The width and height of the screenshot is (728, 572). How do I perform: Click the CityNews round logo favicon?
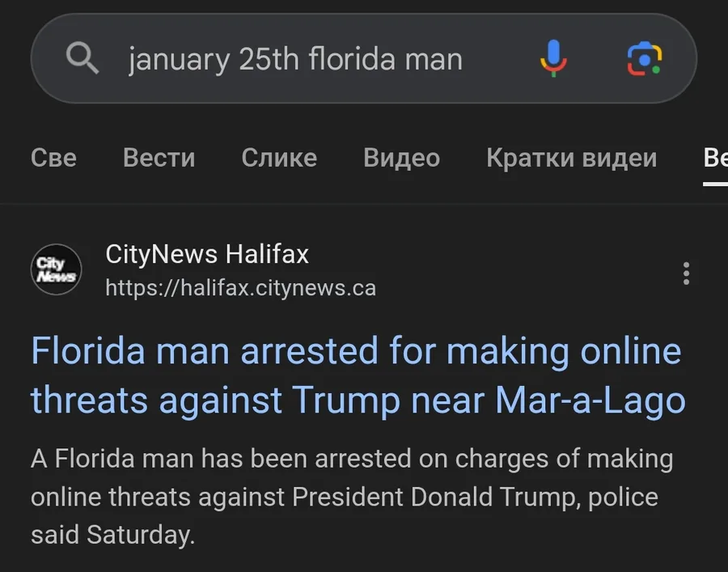pyautogui.click(x=56, y=269)
